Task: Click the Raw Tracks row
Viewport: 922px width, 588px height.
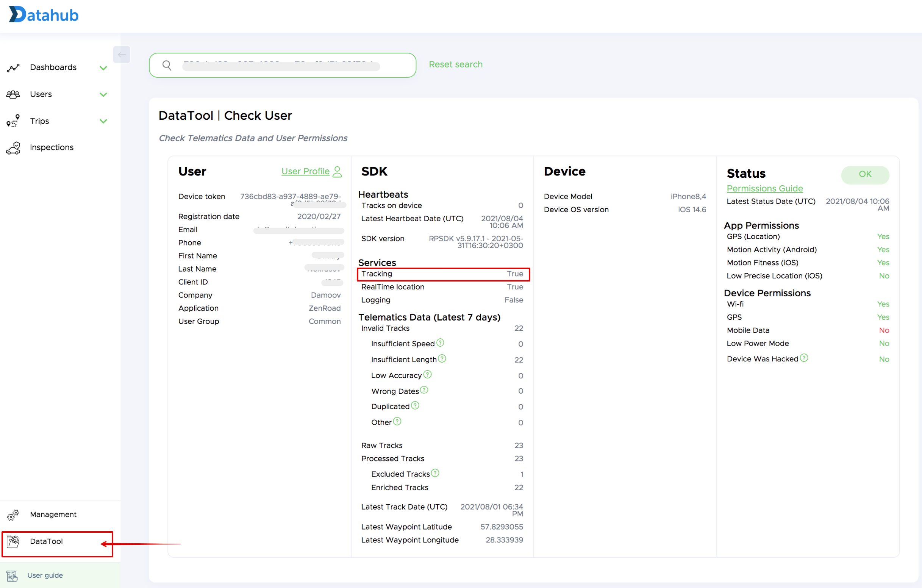Action: [x=442, y=446]
